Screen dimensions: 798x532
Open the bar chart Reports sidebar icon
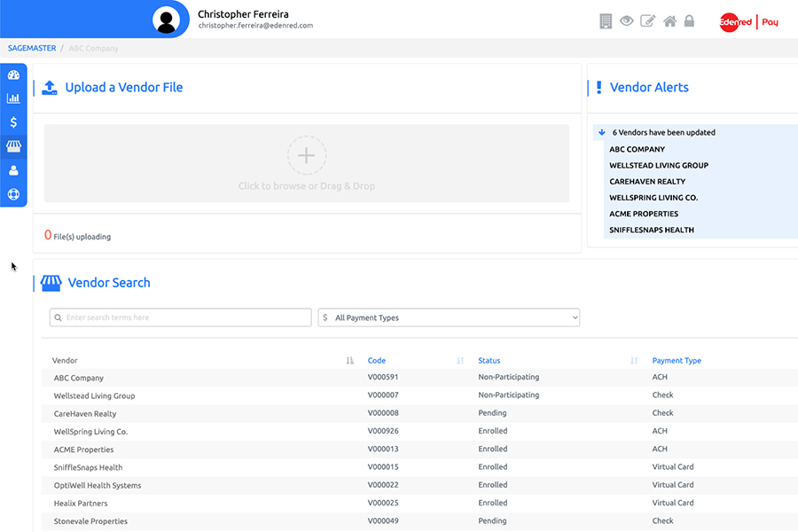click(x=13, y=98)
